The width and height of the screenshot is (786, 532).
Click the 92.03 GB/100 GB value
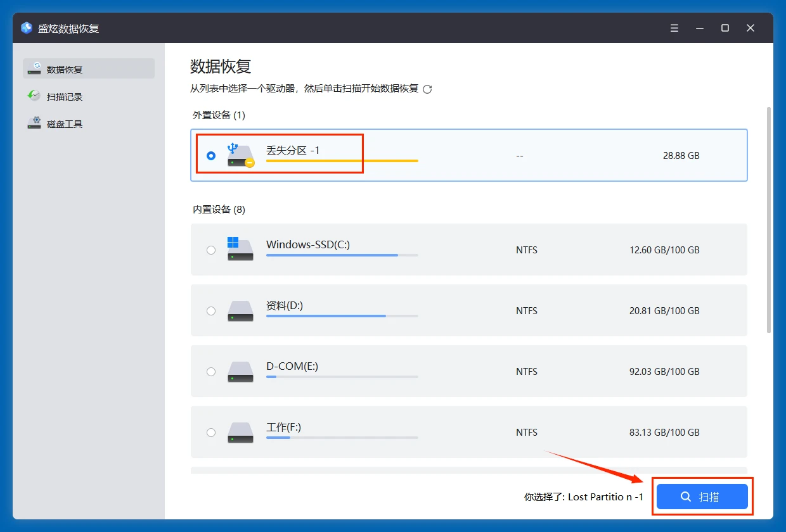[x=664, y=371]
